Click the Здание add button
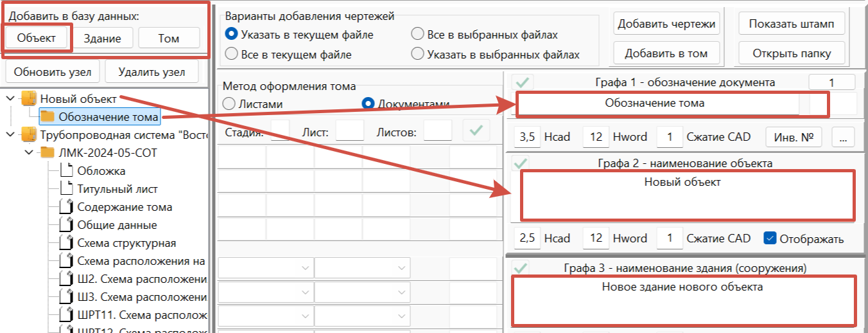 click(x=102, y=38)
